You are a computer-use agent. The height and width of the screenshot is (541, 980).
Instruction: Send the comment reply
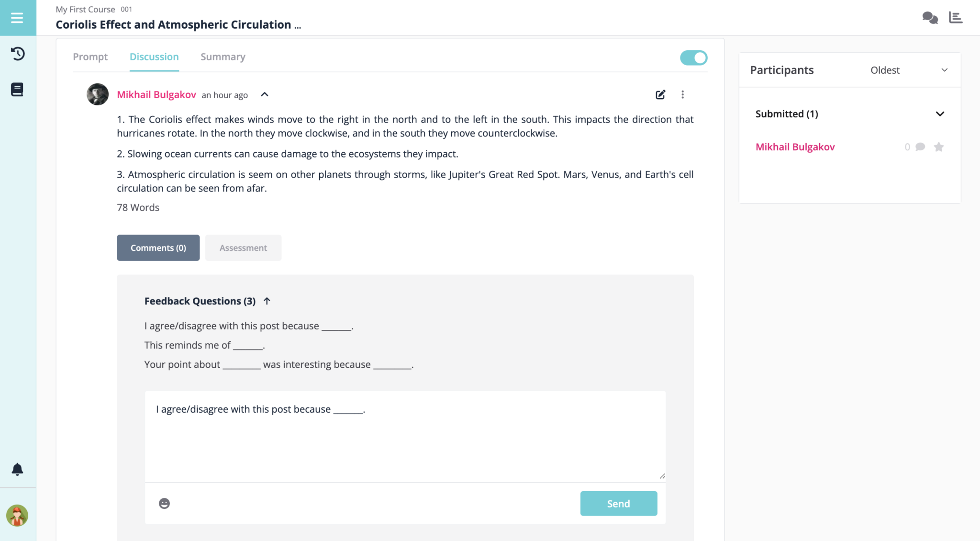(618, 503)
